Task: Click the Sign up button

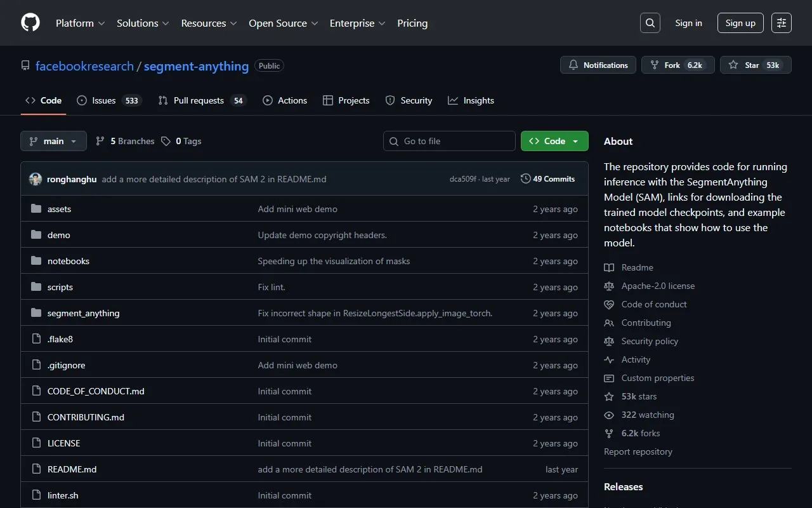Action: tap(740, 23)
